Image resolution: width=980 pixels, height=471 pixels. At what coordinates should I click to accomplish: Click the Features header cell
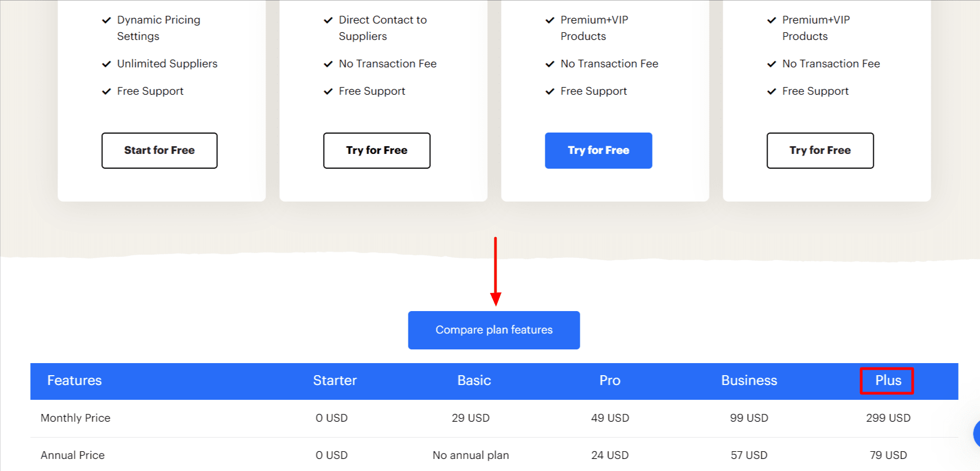tap(74, 381)
